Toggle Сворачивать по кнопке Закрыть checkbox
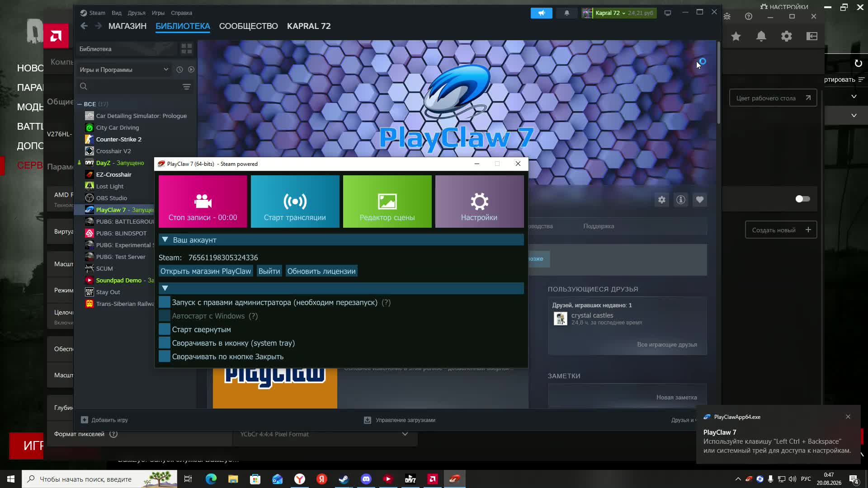This screenshot has height=488, width=868. pos(165,357)
